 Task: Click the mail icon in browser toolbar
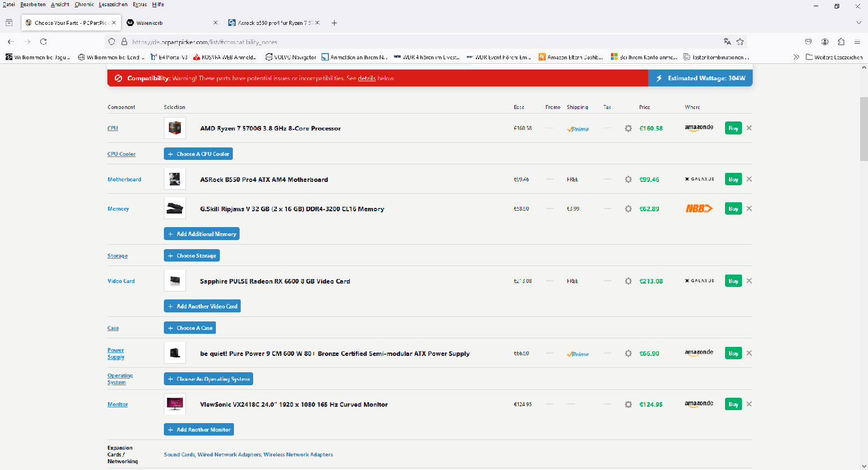click(x=809, y=42)
